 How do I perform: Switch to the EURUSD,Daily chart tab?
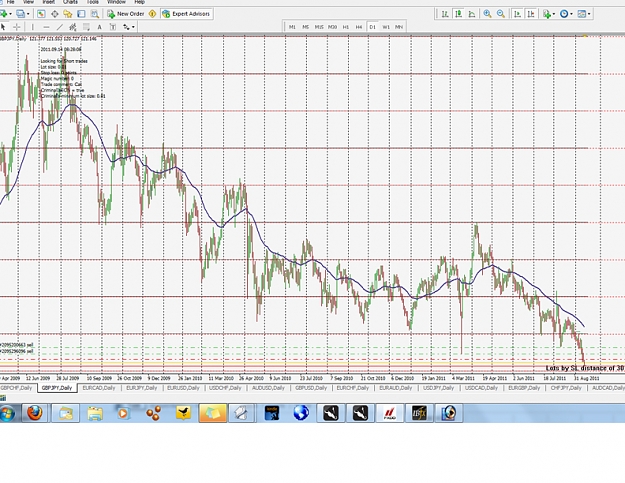(x=183, y=388)
